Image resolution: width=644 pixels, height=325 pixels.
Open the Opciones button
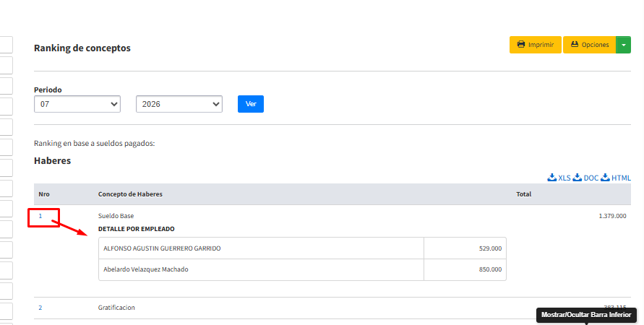tap(589, 45)
